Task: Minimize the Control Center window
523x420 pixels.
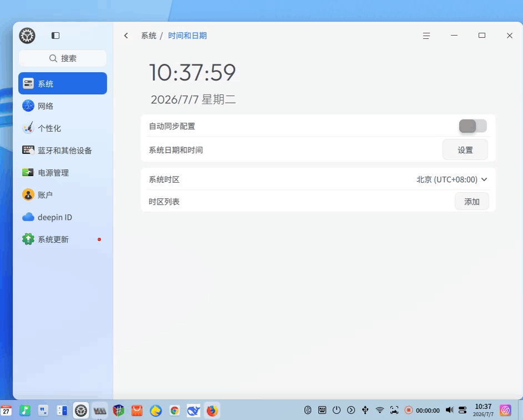Action: (x=454, y=36)
